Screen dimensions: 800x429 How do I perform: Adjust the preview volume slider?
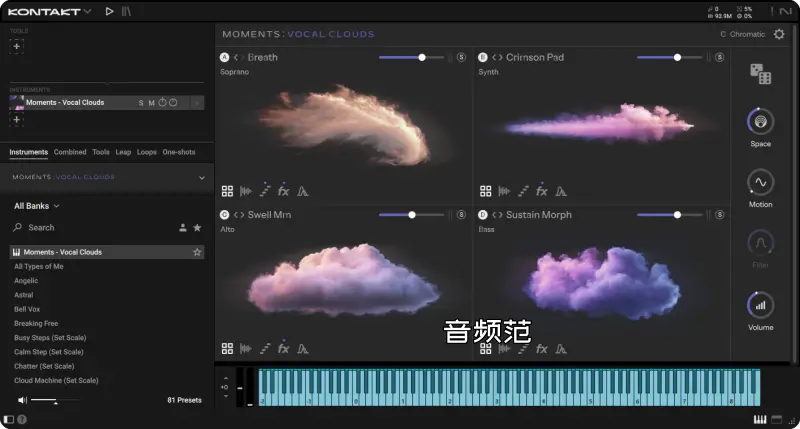(x=55, y=400)
